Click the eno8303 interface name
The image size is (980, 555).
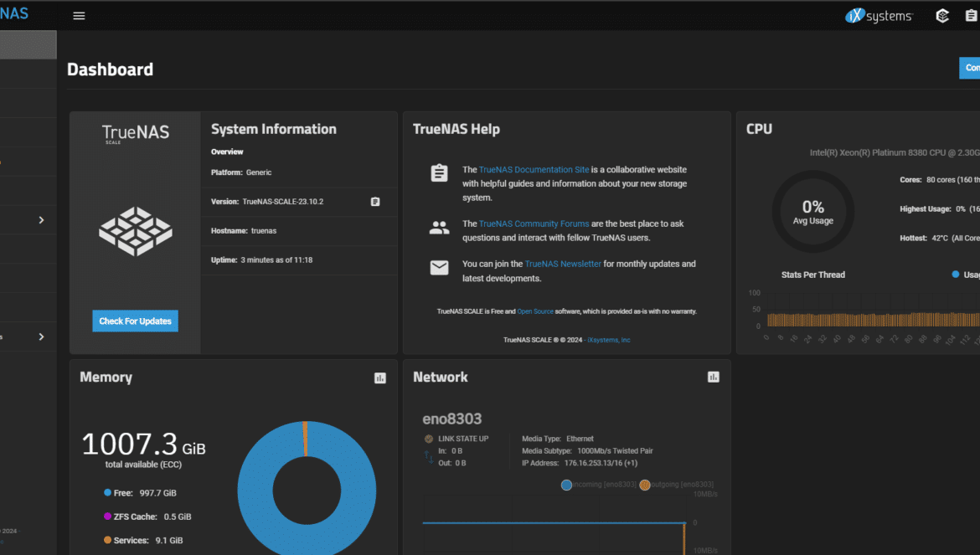tap(451, 419)
